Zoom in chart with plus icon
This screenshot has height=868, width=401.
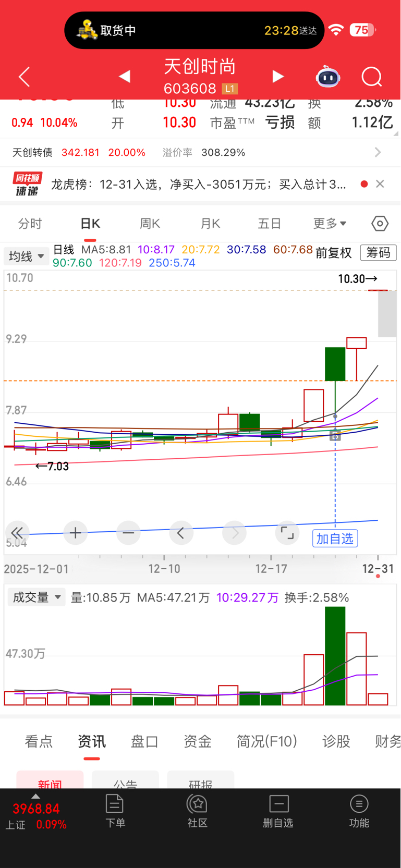[x=76, y=533]
